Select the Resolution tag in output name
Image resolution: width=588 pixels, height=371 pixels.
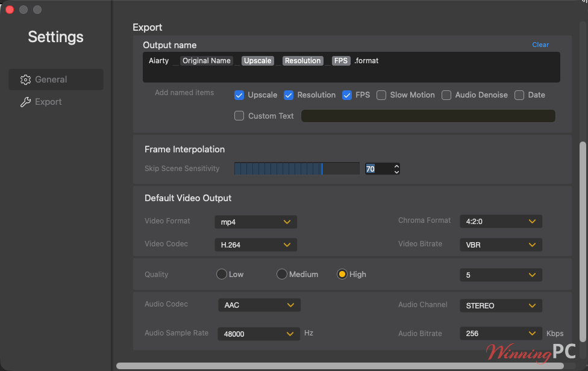(302, 61)
